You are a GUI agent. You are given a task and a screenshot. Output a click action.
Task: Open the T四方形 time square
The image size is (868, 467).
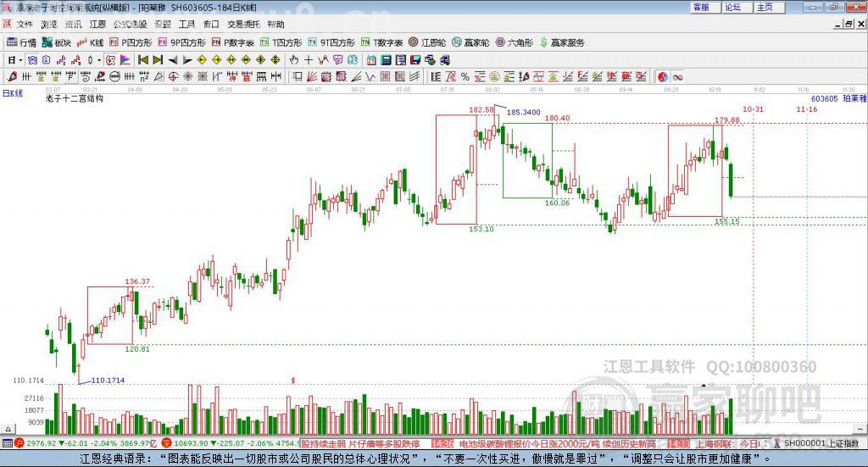tap(281, 42)
